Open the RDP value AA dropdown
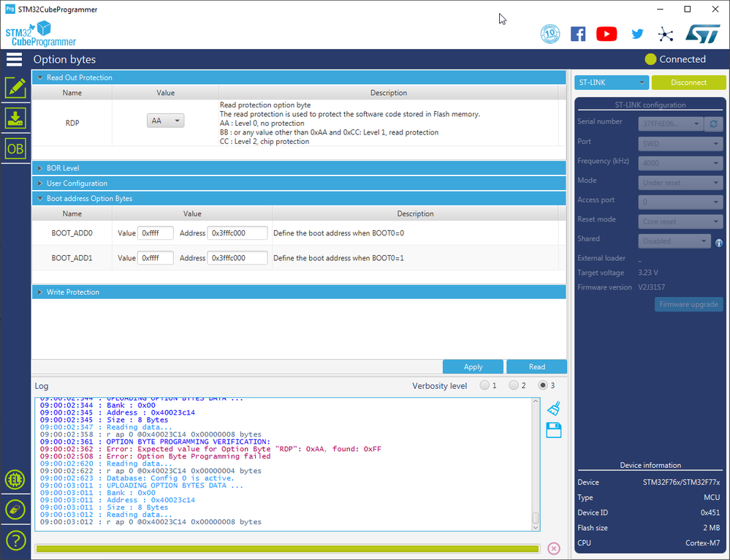The image size is (730, 560). (x=166, y=121)
